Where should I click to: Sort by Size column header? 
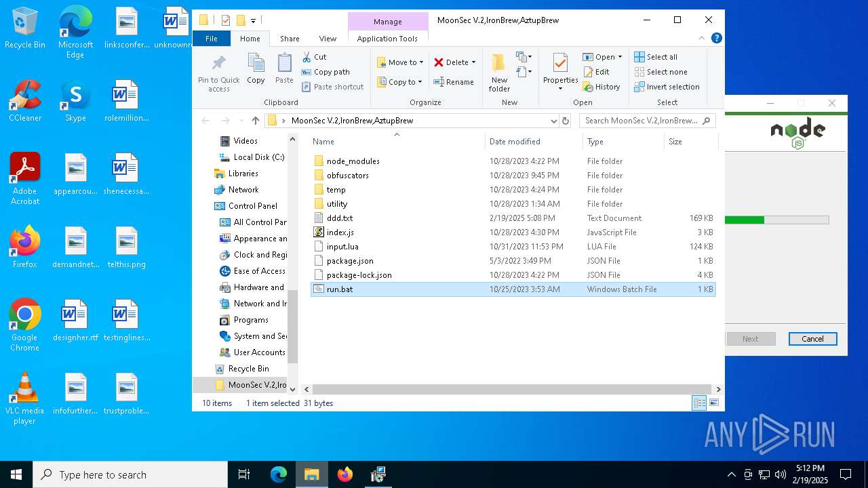click(690, 142)
